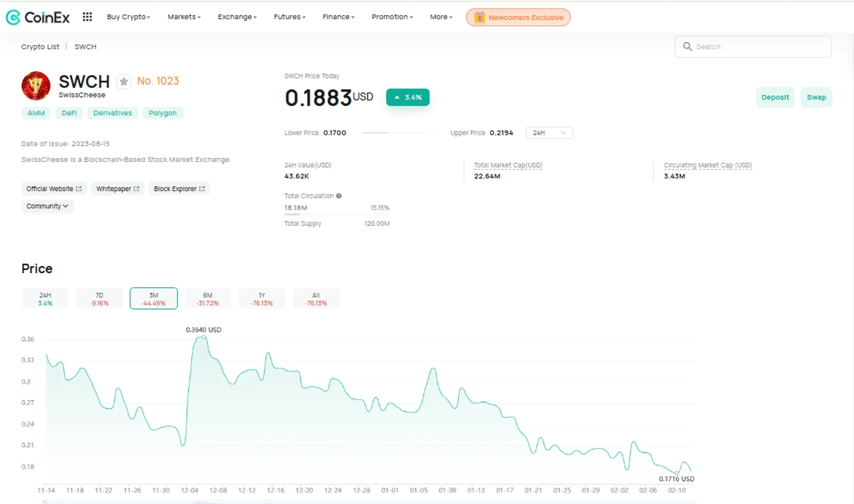854x504 pixels.
Task: Open the Markets menu
Action: 184,17
